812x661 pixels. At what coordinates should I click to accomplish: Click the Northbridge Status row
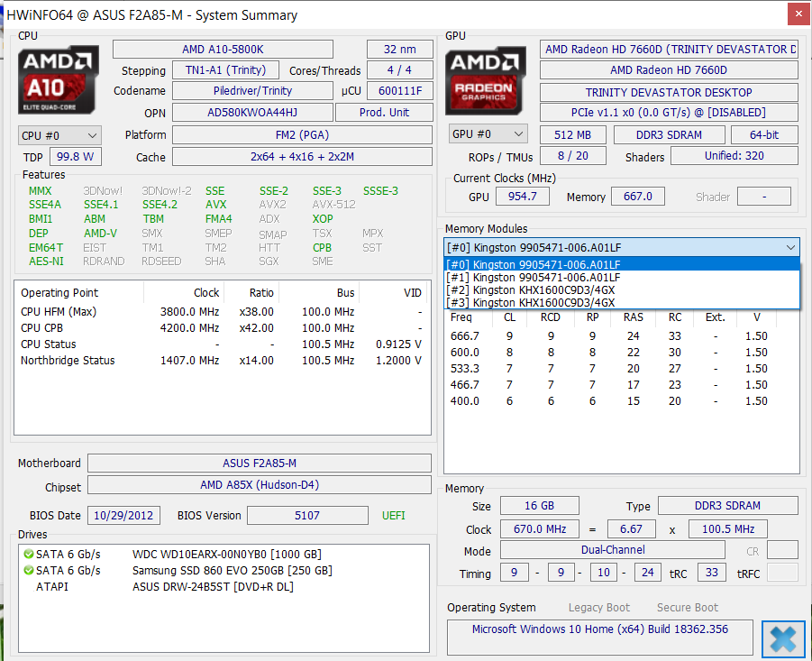(x=222, y=360)
